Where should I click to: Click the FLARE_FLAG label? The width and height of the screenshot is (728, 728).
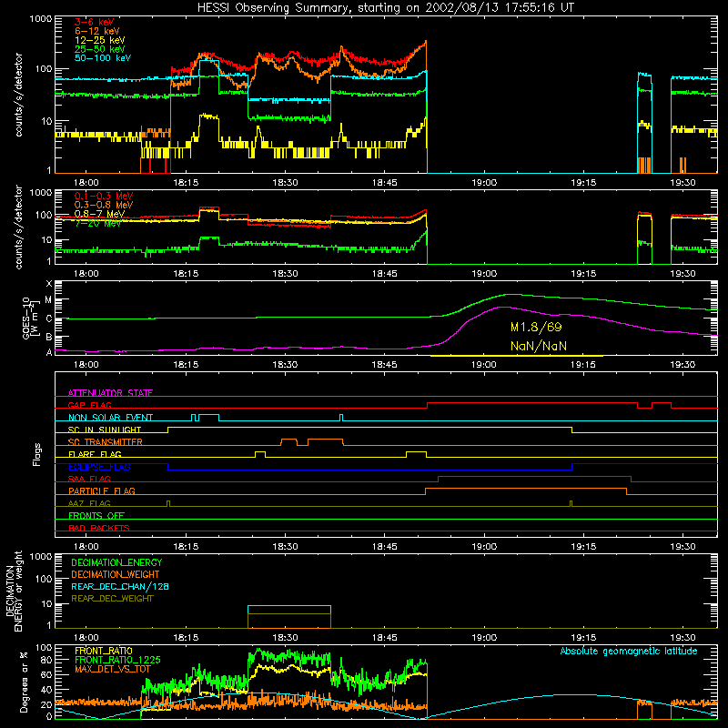[95, 454]
